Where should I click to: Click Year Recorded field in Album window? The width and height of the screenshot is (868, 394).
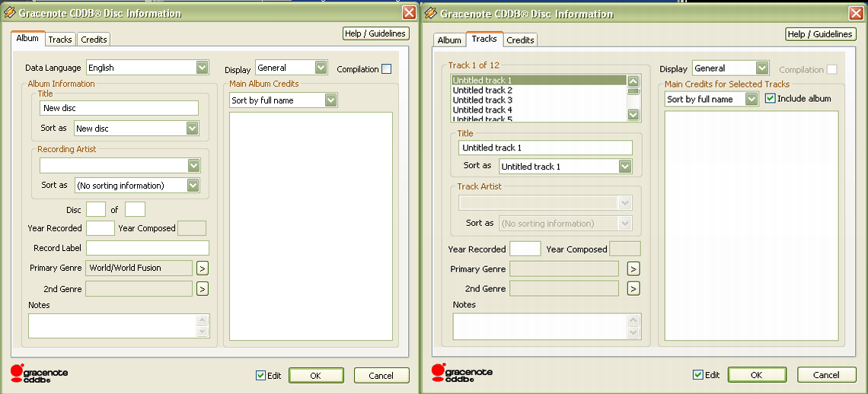[101, 228]
